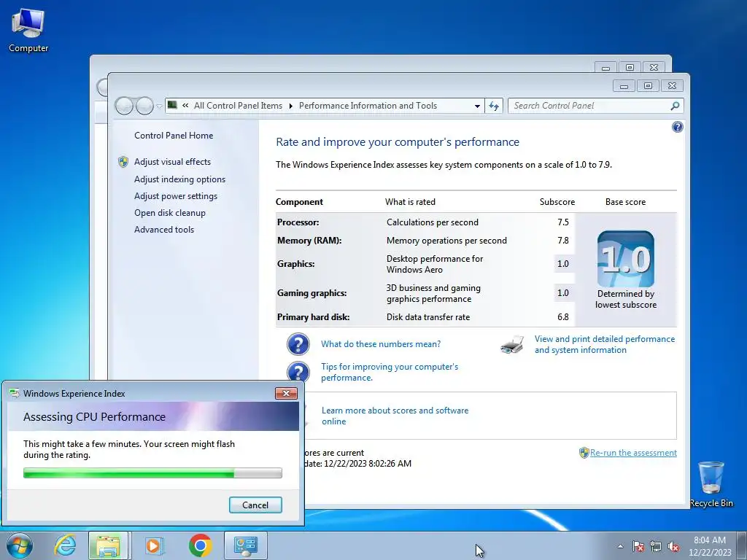Close the Windows Experience Index dialog
The height and width of the screenshot is (560, 747).
coord(286,393)
